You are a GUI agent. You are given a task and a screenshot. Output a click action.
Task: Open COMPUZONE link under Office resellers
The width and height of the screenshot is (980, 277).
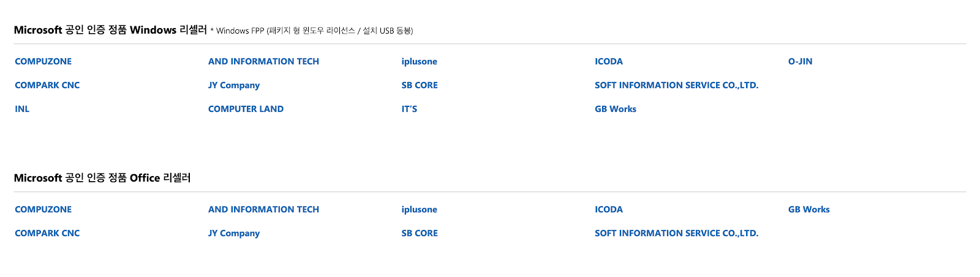coord(43,209)
